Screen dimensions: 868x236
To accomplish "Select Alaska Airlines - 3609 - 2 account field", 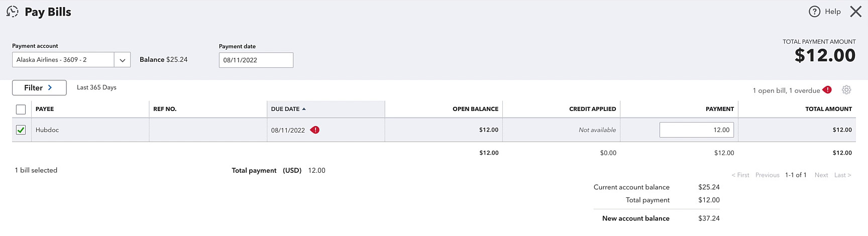I will click(x=63, y=60).
